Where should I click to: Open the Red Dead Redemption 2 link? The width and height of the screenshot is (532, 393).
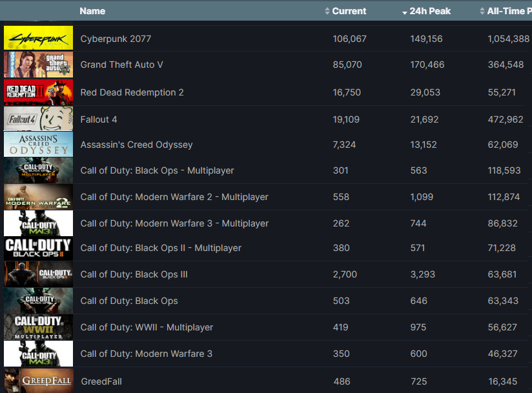point(132,92)
